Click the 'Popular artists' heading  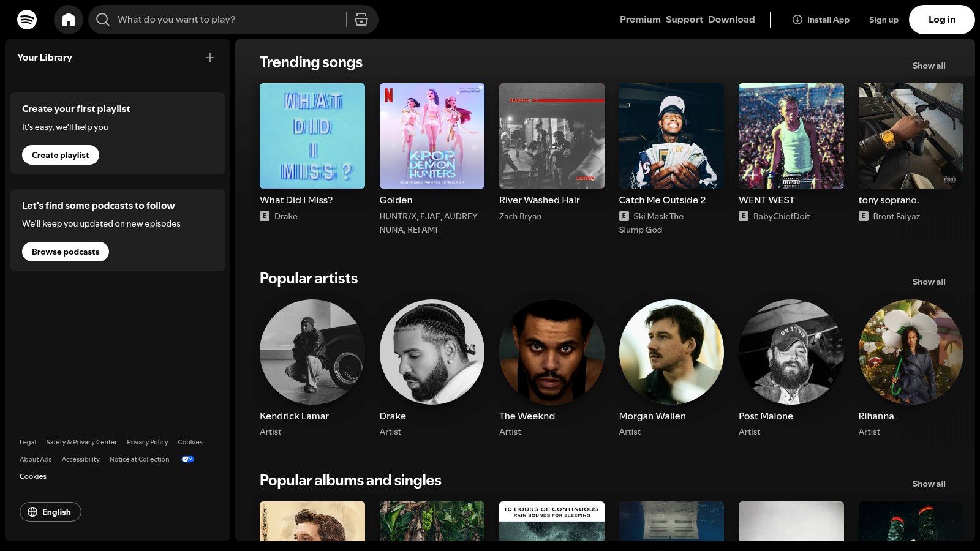pos(309,279)
